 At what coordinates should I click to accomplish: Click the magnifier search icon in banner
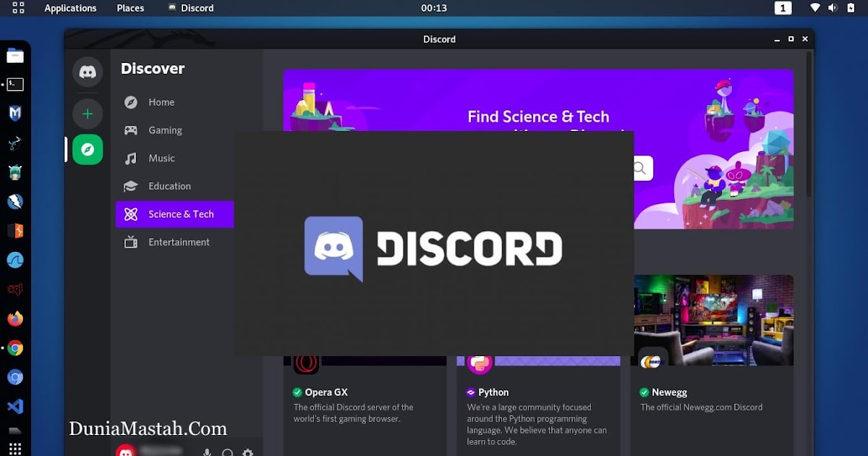641,169
